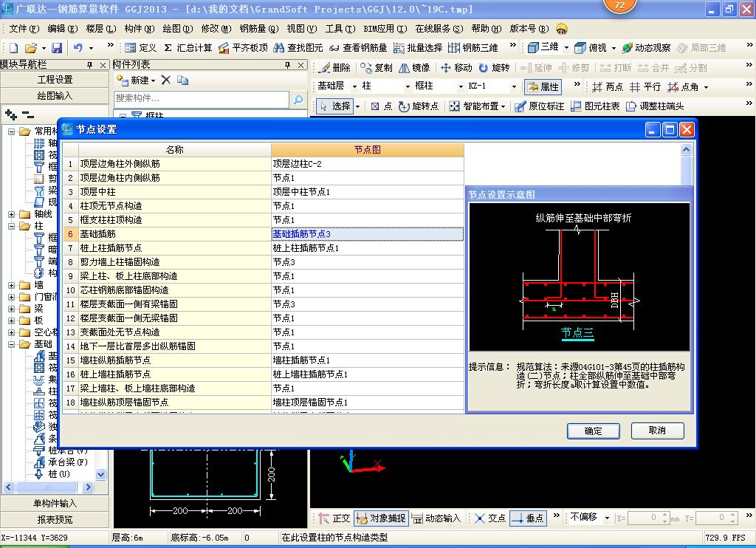Screen dimensions: 756x548
Task: Open the 不偏移 offset dropdown
Action: (607, 518)
